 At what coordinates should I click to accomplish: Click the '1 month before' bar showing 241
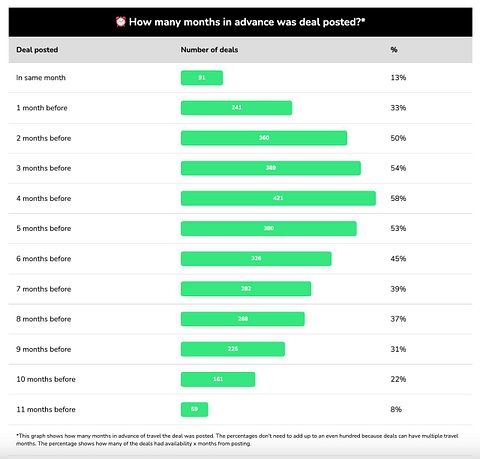[x=236, y=108]
